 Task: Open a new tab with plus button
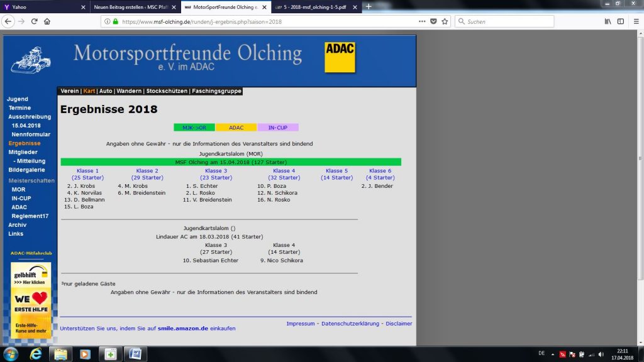[x=369, y=6]
